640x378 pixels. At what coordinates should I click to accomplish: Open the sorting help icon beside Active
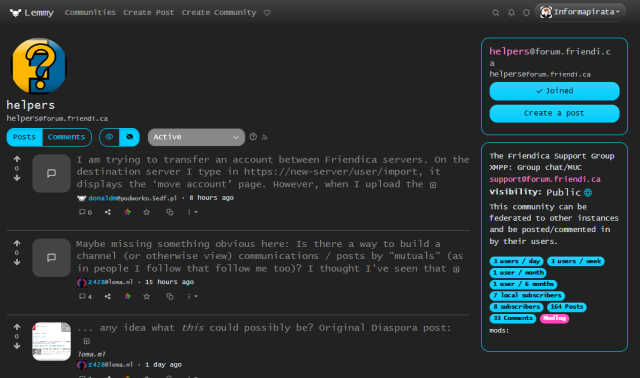253,137
